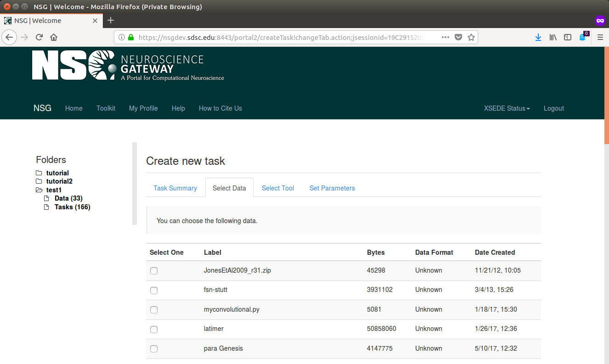Click the myconvolutional.py label
This screenshot has width=609, height=364.
pyautogui.click(x=231, y=309)
